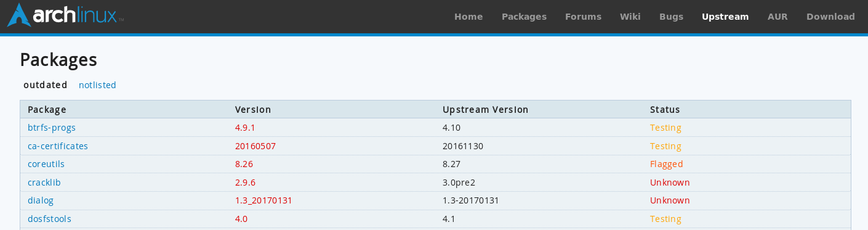868x230 pixels.
Task: Open the Bugs tracker link
Action: tap(671, 17)
